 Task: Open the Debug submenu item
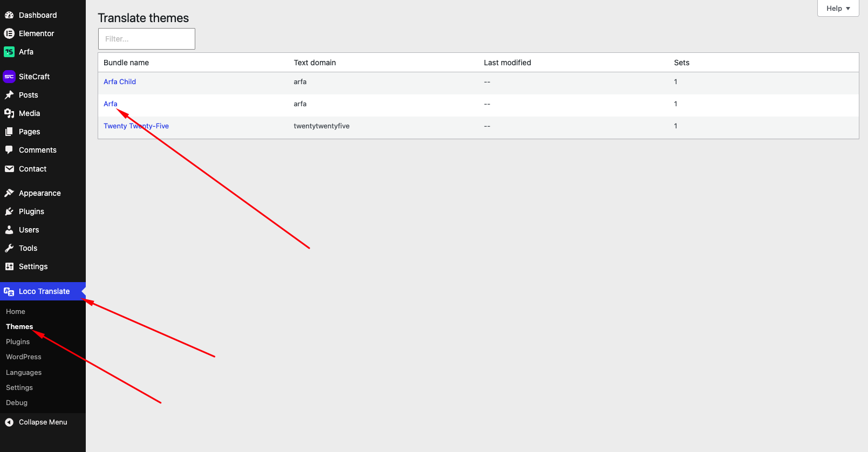17,403
